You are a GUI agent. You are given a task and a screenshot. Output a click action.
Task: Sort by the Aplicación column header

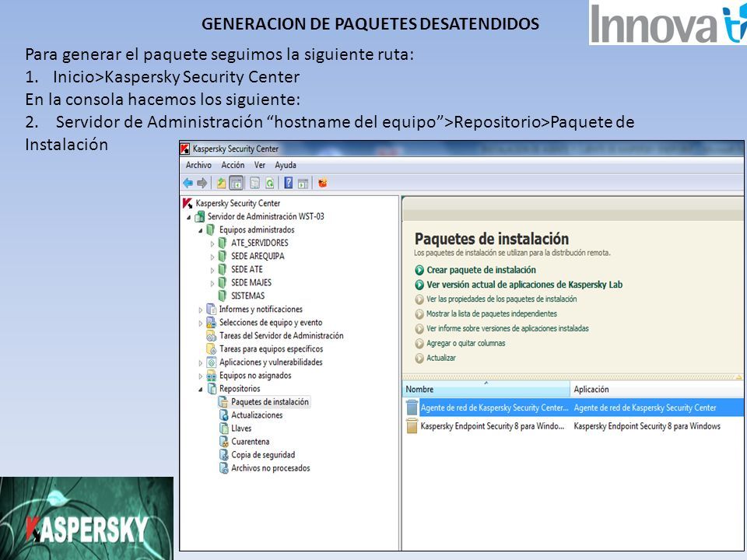(x=657, y=389)
